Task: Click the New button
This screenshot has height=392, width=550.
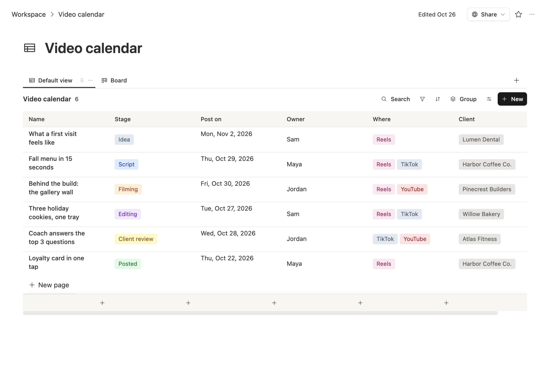Action: [x=512, y=99]
